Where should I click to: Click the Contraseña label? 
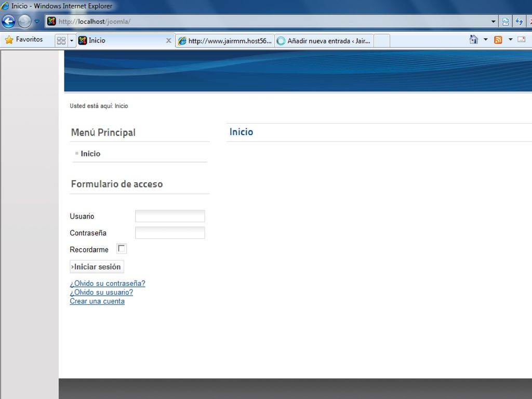88,233
